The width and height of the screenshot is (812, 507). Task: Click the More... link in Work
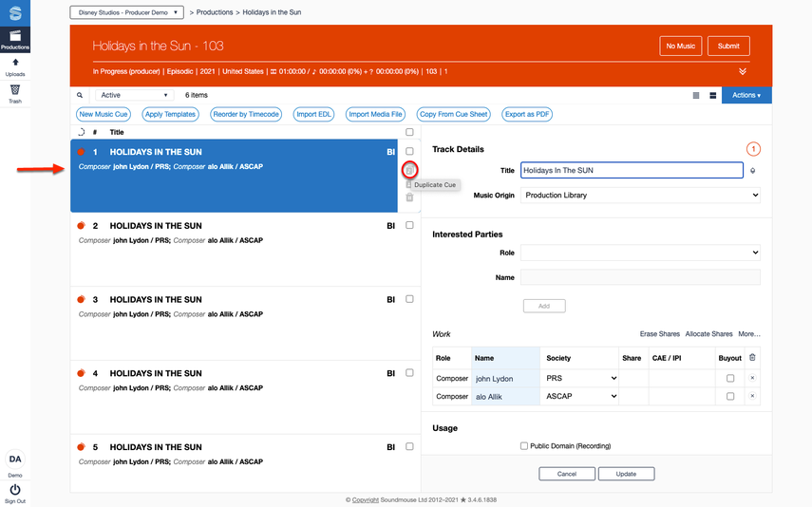[x=749, y=334]
